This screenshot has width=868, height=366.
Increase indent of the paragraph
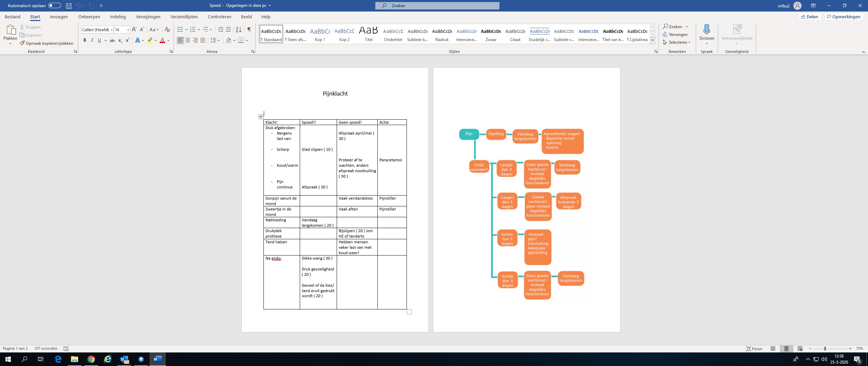tap(228, 29)
